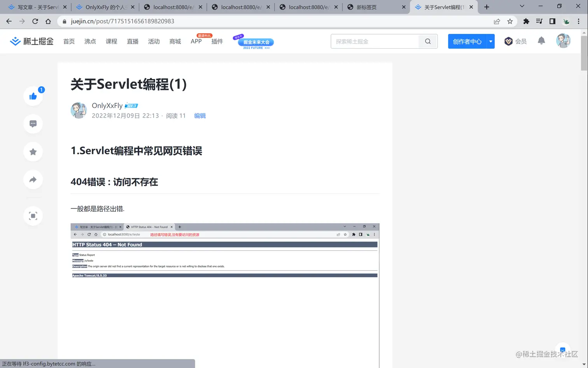View site information lock icon

(64, 21)
